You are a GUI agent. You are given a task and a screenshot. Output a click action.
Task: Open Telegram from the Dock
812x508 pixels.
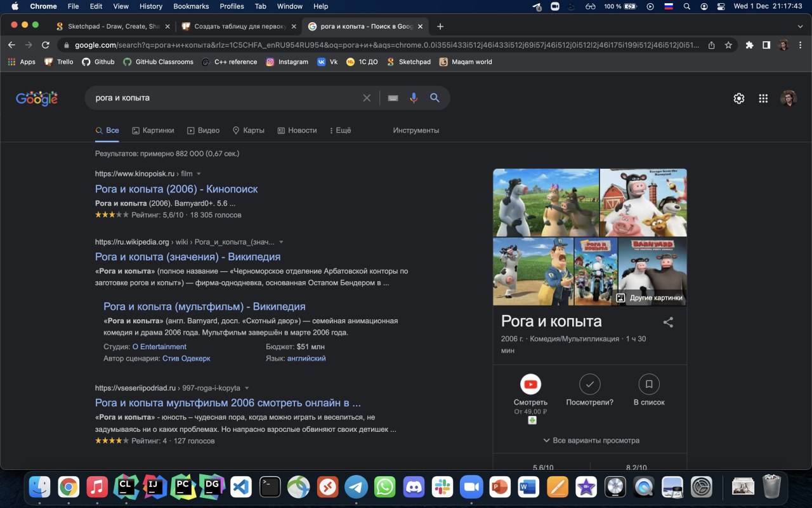(357, 487)
